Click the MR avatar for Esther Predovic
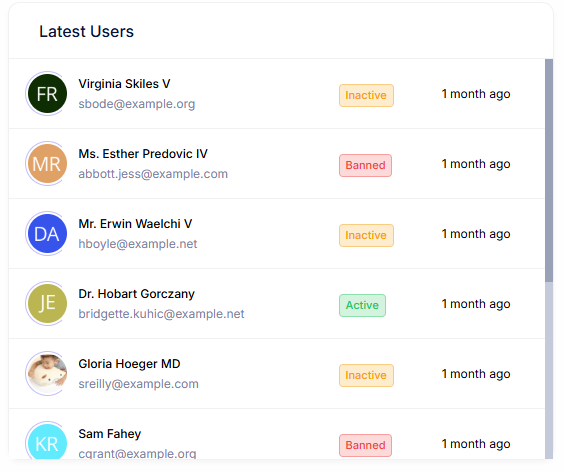The image size is (564, 472). click(x=47, y=164)
